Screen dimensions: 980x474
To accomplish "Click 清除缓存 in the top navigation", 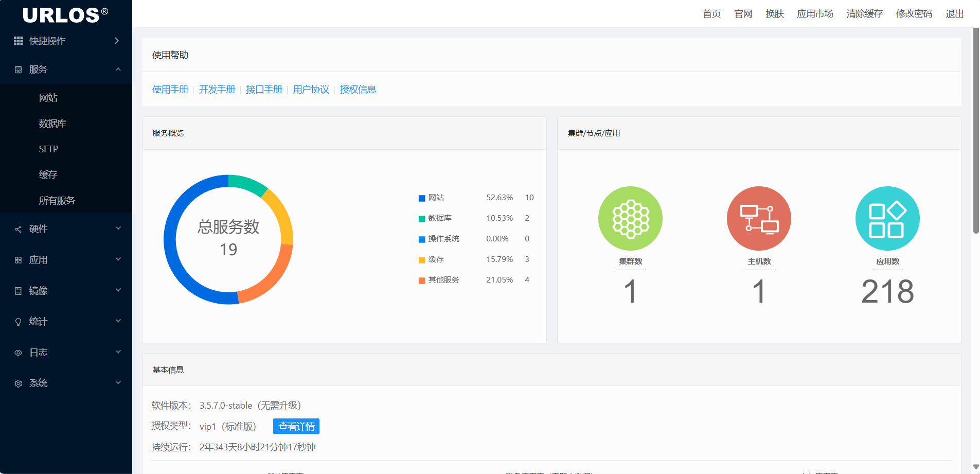I will click(864, 14).
